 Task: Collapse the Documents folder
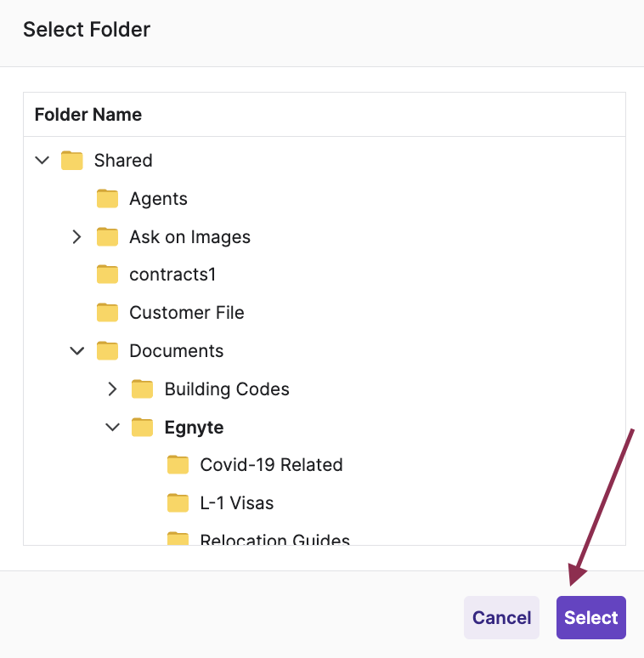tap(77, 351)
